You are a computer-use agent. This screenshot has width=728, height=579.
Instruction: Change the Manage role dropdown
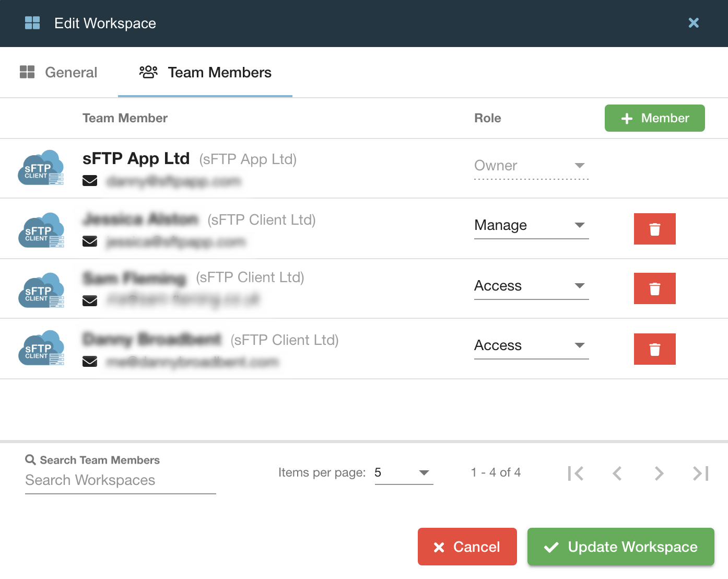531,226
